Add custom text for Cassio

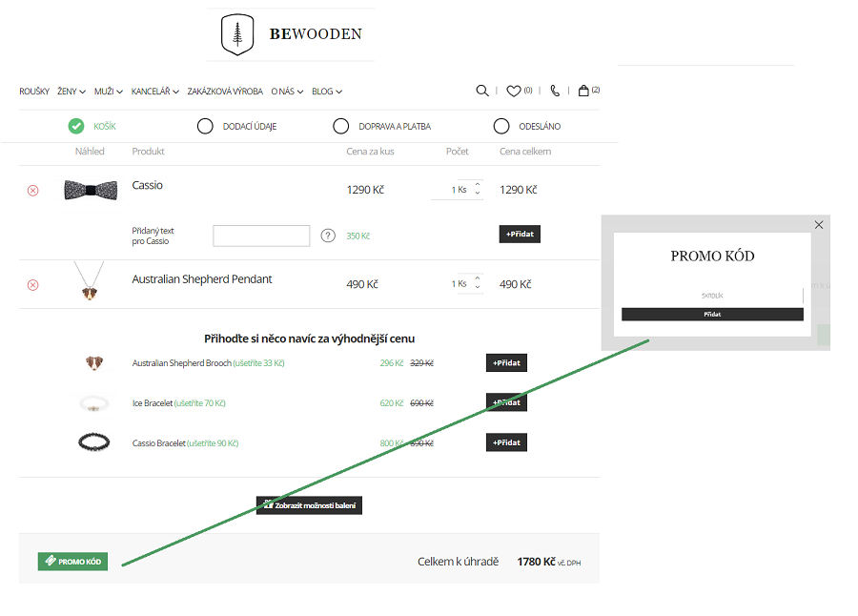pos(520,234)
